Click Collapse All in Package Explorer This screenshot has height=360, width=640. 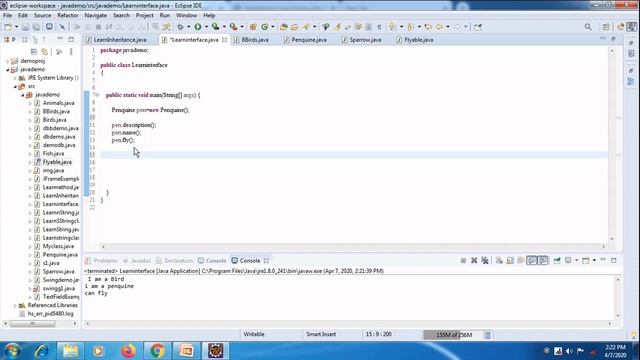pos(34,52)
